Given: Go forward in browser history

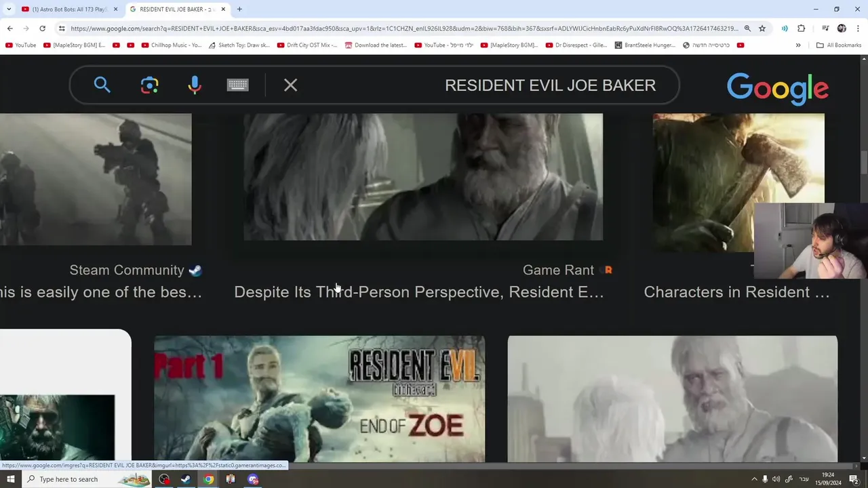Looking at the screenshot, I should click(26, 28).
